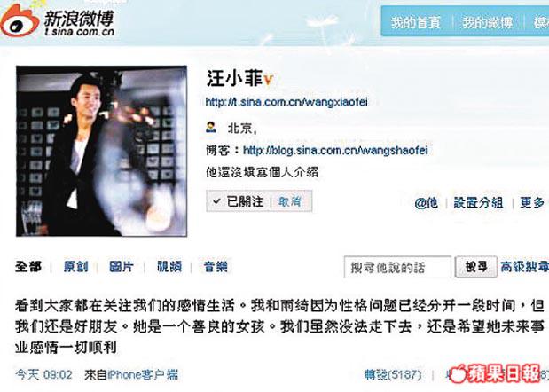549x392 pixels.
Task: Switch to the 視頻 filter tab
Action: [169, 267]
